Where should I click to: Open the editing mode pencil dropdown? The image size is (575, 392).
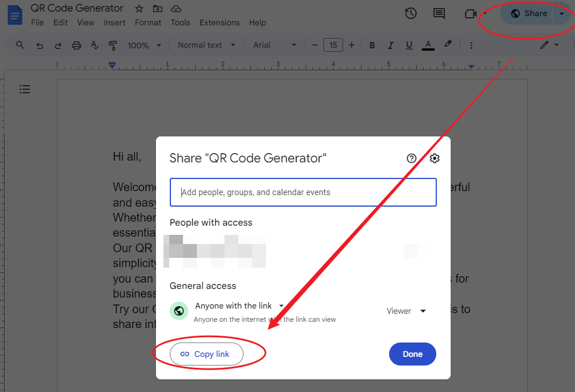(x=549, y=45)
